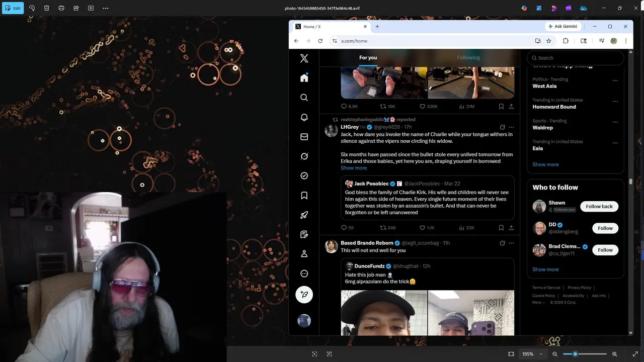Screen dimensions: 644x362
Task: Open Notifications bell in X sidebar
Action: click(x=304, y=117)
